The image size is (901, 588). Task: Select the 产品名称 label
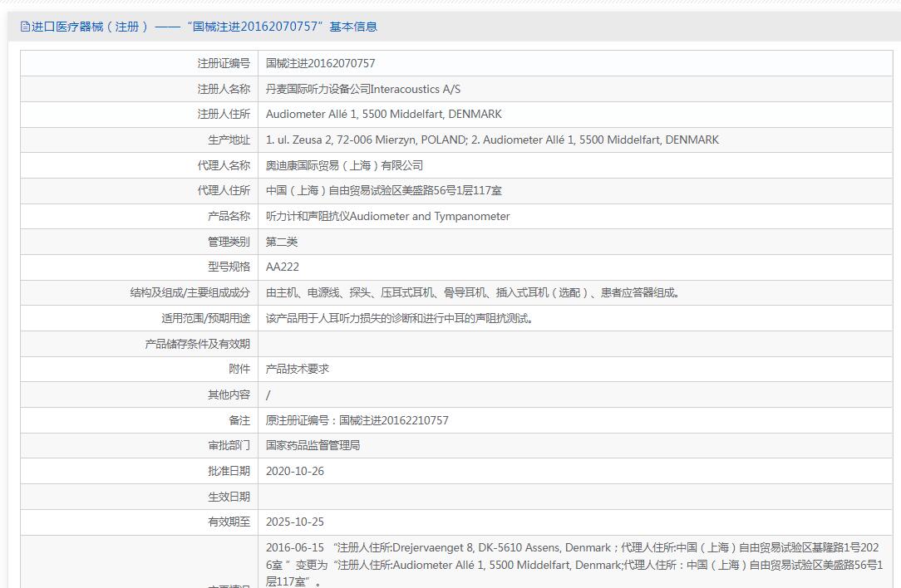[x=229, y=216]
